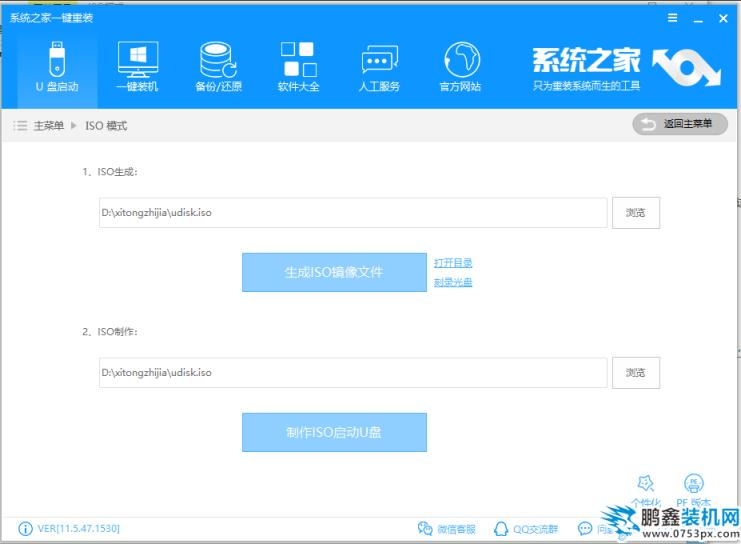Click the VER[11.5.47.1530] version text
Image resolution: width=741 pixels, height=544 pixels.
(x=78, y=528)
